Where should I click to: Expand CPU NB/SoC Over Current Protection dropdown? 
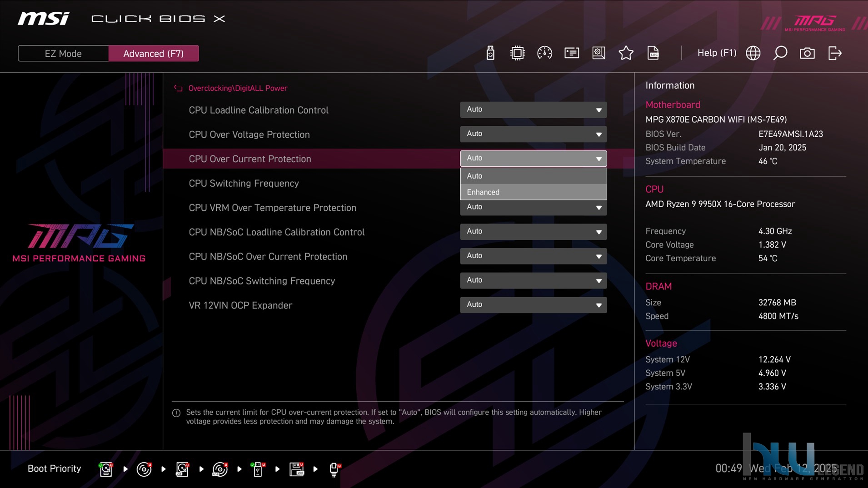click(533, 256)
